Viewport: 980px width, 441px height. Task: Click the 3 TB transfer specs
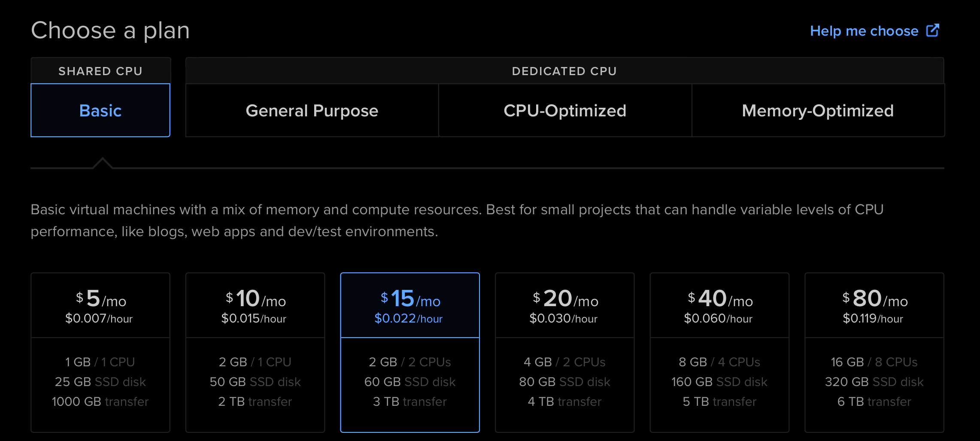pyautogui.click(x=410, y=401)
